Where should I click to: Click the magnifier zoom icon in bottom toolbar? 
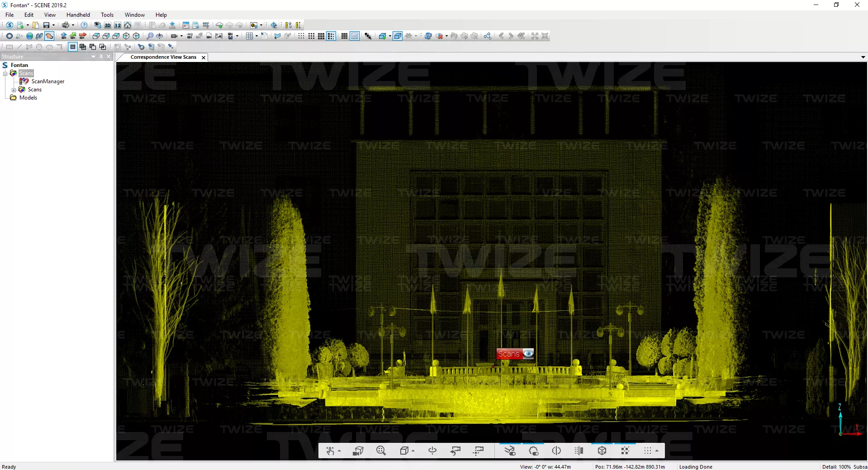click(x=381, y=451)
